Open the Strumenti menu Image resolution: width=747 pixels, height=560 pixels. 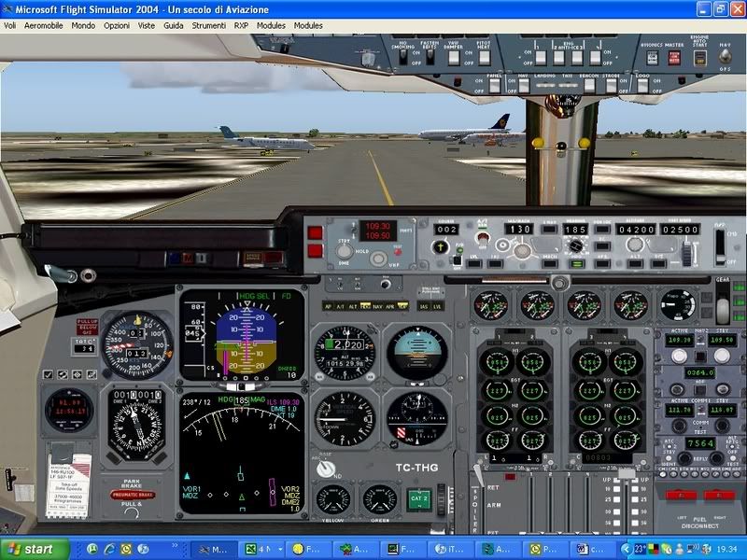tap(208, 26)
